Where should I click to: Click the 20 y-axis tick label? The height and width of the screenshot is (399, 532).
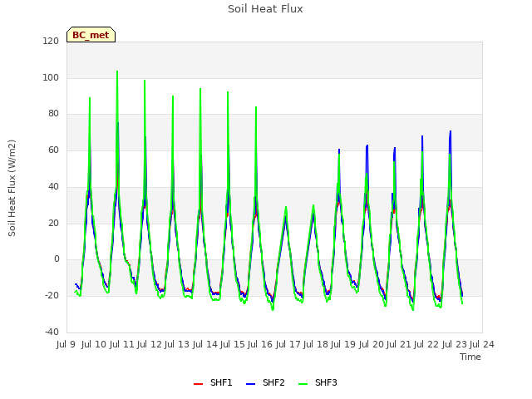pos(53,223)
